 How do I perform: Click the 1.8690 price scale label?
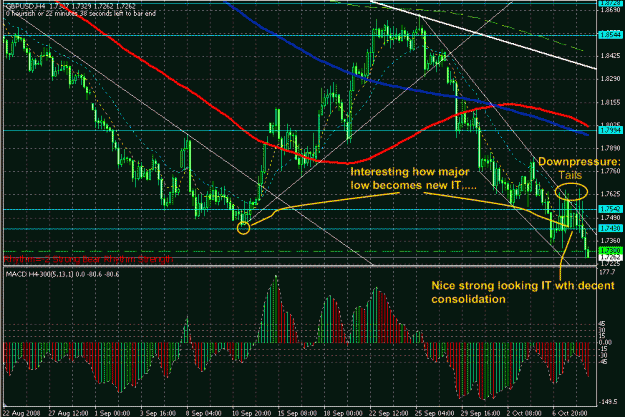[610, 10]
